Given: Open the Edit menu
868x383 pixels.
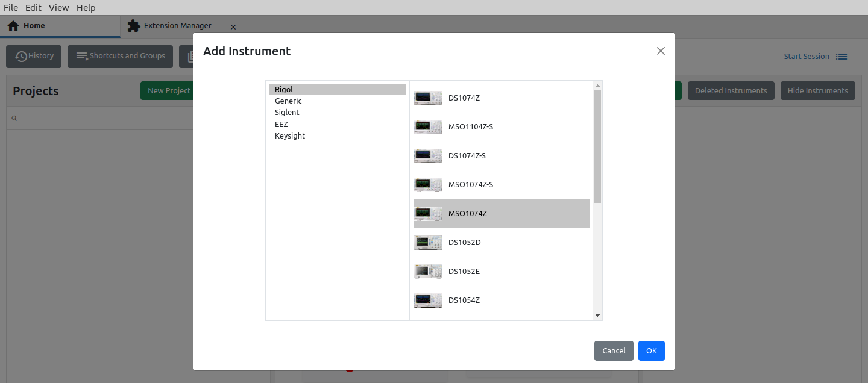Looking at the screenshot, I should click(33, 8).
